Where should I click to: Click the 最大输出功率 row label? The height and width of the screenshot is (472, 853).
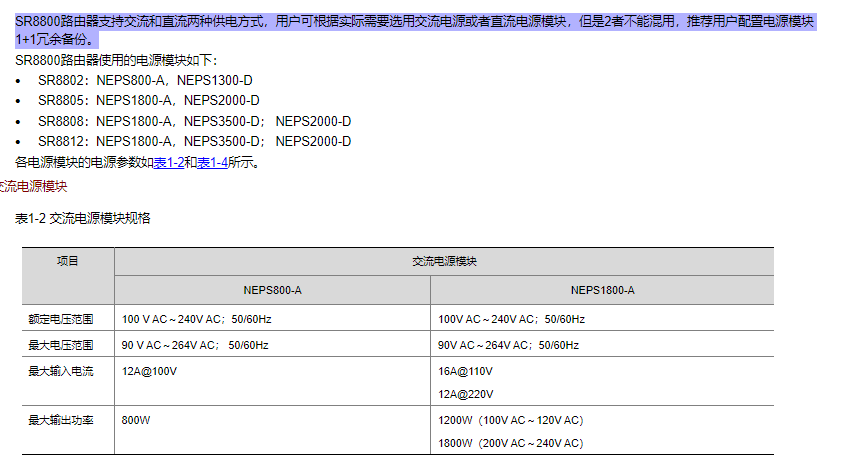pyautogui.click(x=61, y=420)
